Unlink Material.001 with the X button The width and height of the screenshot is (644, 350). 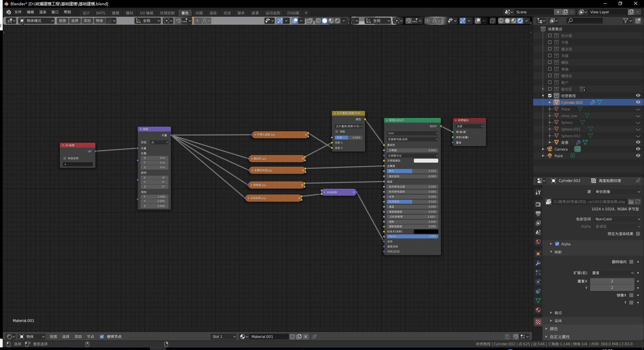306,337
